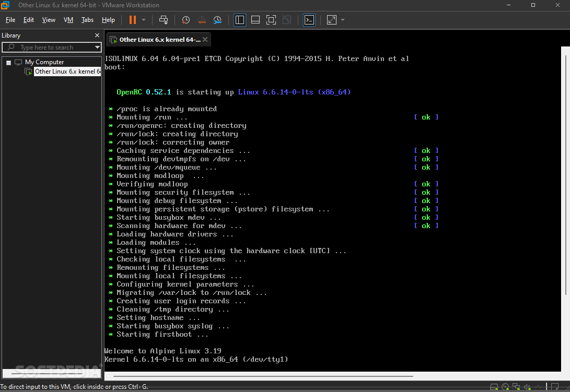
Task: Collapse the My Computer tree node
Action: pyautogui.click(x=9, y=63)
